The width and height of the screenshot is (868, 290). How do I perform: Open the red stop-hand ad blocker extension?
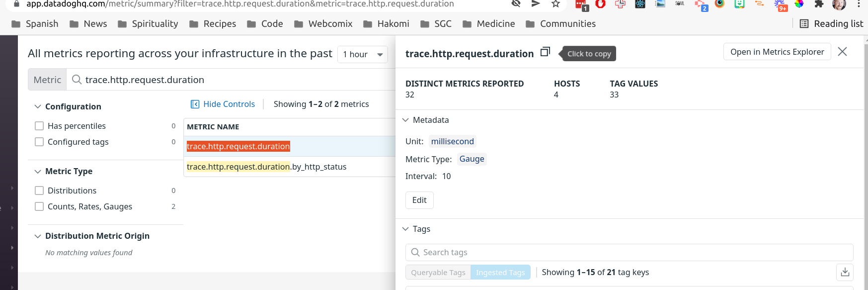click(600, 4)
